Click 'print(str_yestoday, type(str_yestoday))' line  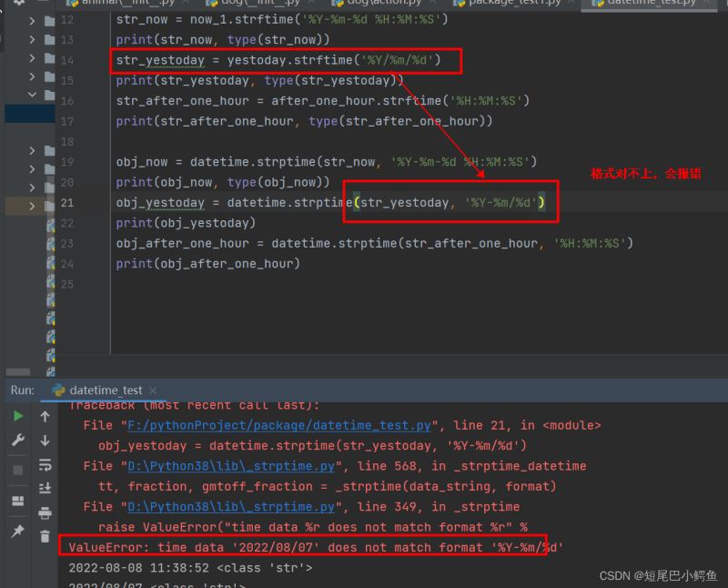pos(259,81)
